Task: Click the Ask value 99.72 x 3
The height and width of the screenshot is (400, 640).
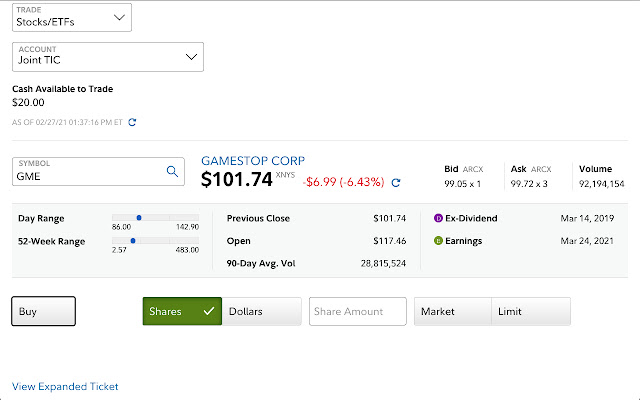Action: click(x=529, y=184)
